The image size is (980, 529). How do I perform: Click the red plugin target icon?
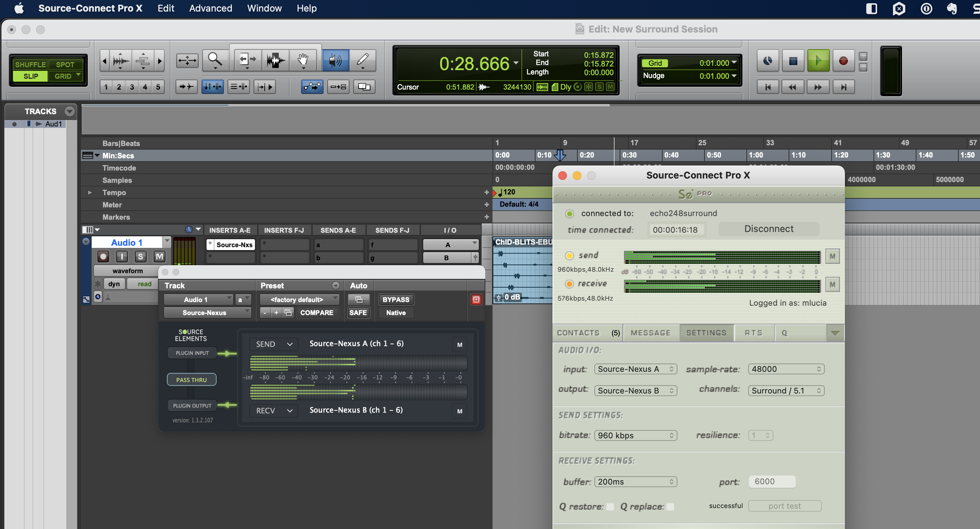coord(476,300)
